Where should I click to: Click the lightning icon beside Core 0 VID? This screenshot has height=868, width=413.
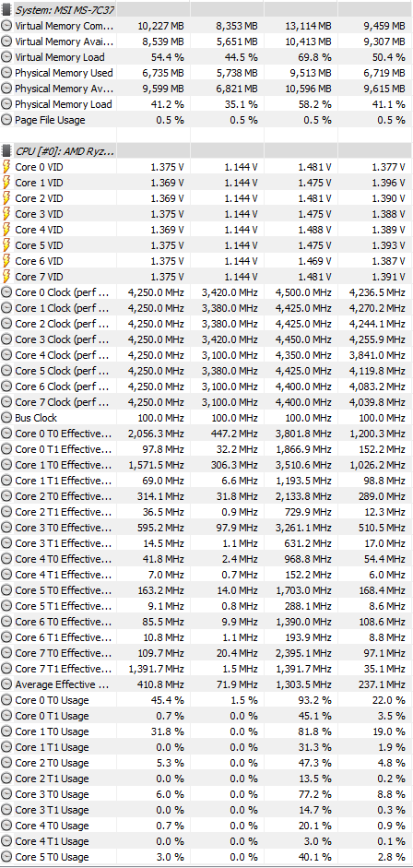tap(6, 167)
